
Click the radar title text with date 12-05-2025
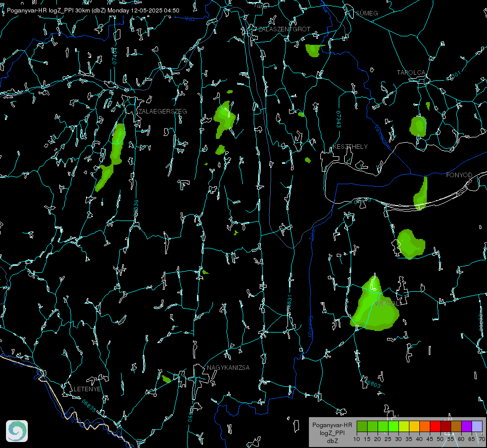93,10
